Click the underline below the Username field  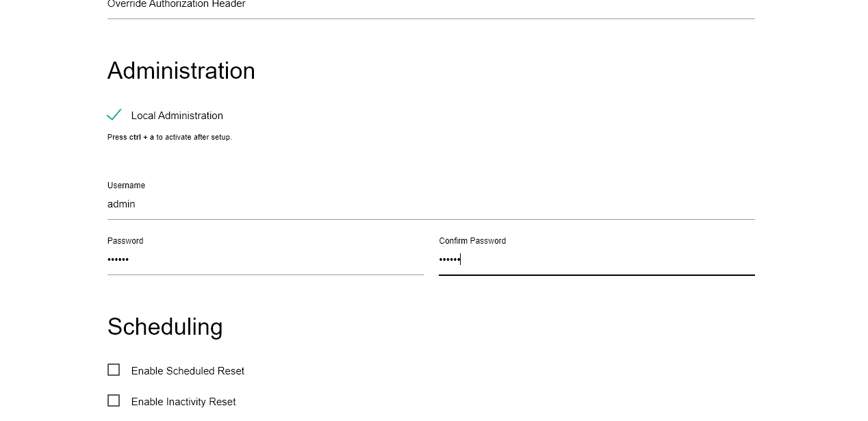coord(431,219)
